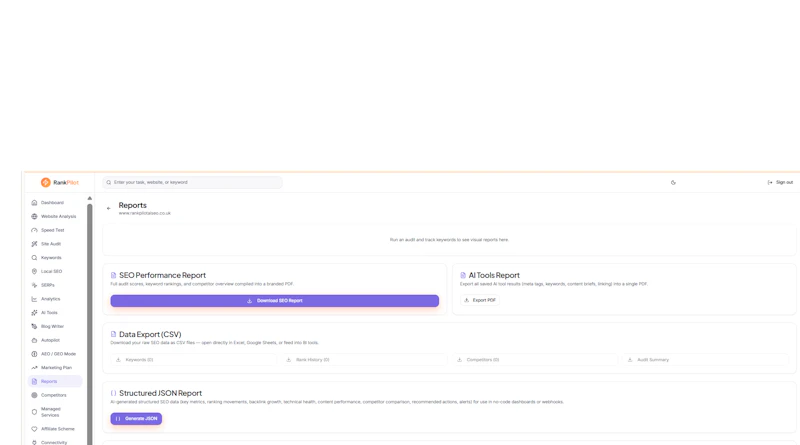This screenshot has width=800, height=445.
Task: Sign out of RankPilot
Action: (780, 182)
